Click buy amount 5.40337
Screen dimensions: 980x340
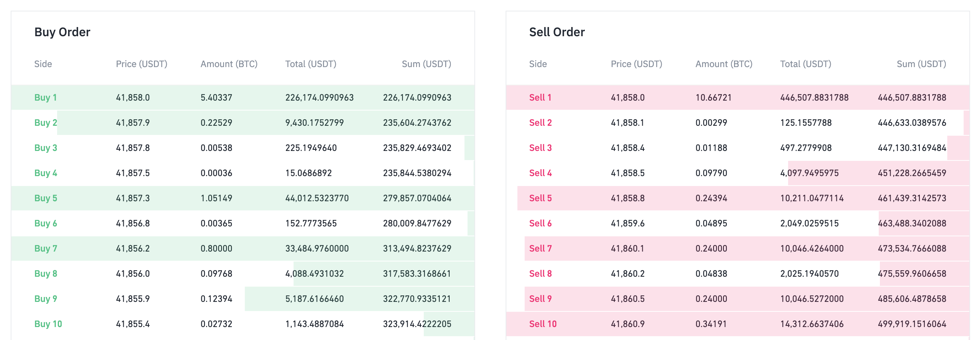click(216, 98)
